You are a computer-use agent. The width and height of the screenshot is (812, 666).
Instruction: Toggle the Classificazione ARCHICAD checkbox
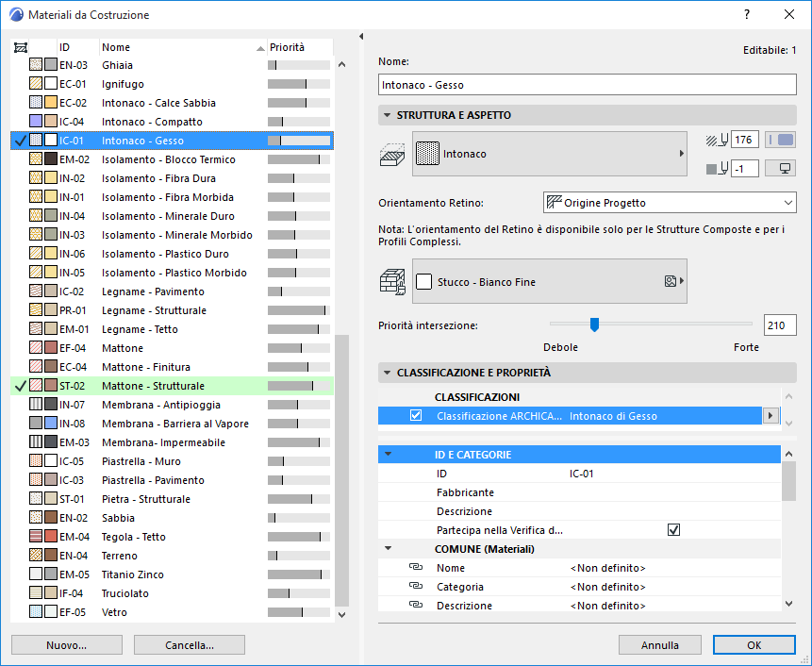coord(415,415)
